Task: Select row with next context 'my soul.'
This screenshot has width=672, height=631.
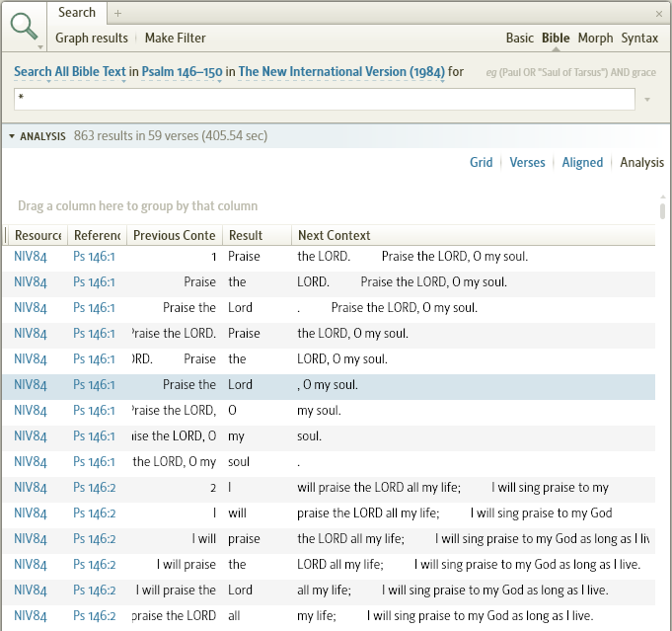Action: [x=329, y=411]
